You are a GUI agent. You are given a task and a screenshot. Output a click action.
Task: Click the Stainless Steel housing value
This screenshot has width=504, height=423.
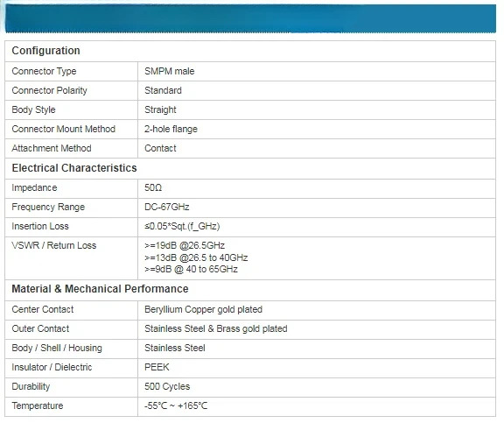[x=175, y=348]
